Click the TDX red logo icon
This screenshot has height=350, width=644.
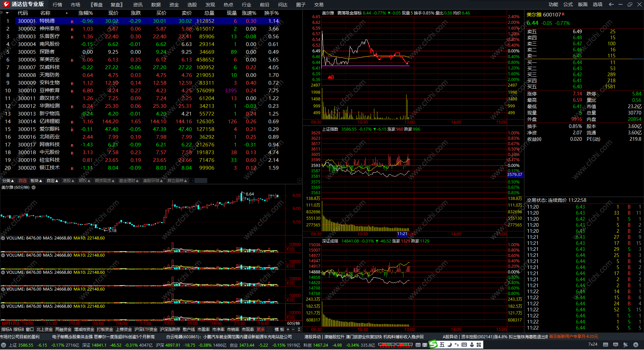pyautogui.click(x=6, y=4)
